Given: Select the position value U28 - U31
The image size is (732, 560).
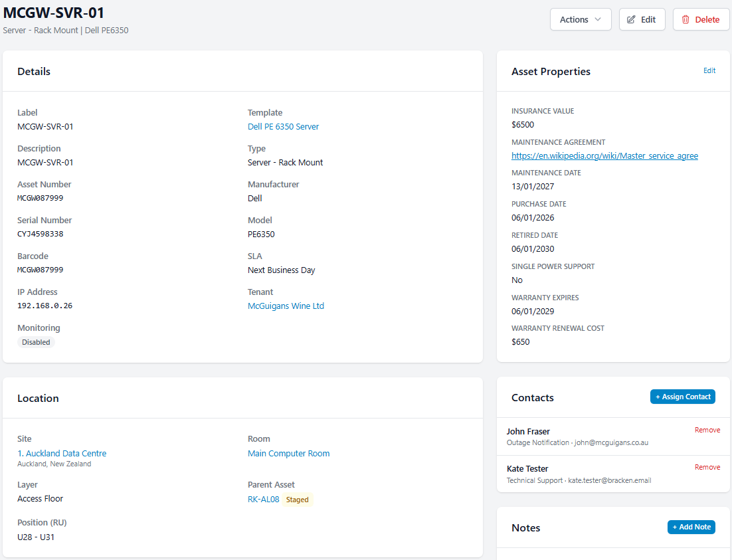Looking at the screenshot, I should pyautogui.click(x=36, y=537).
